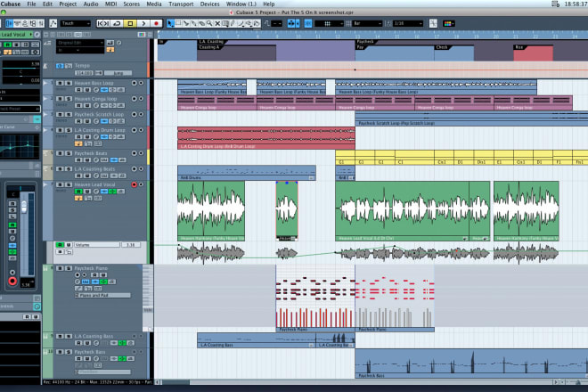
Task: Click the red Rise arranger part
Action: [x=533, y=53]
